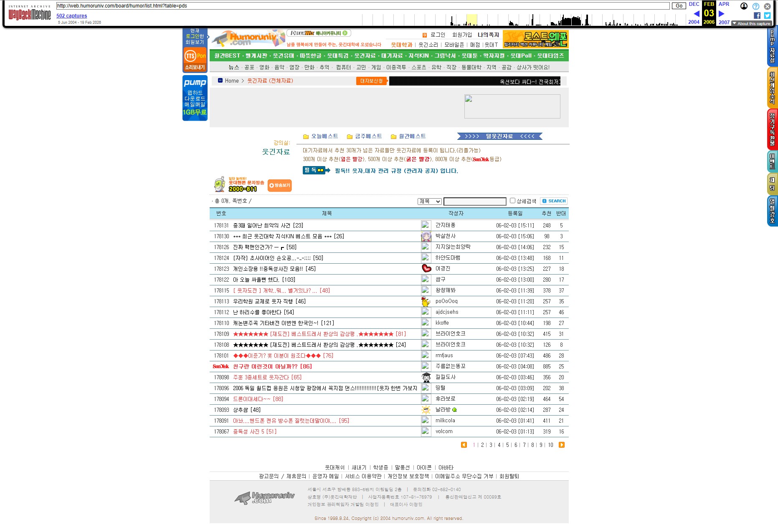
Task: Open the Wayback user account icon
Action: (744, 6)
